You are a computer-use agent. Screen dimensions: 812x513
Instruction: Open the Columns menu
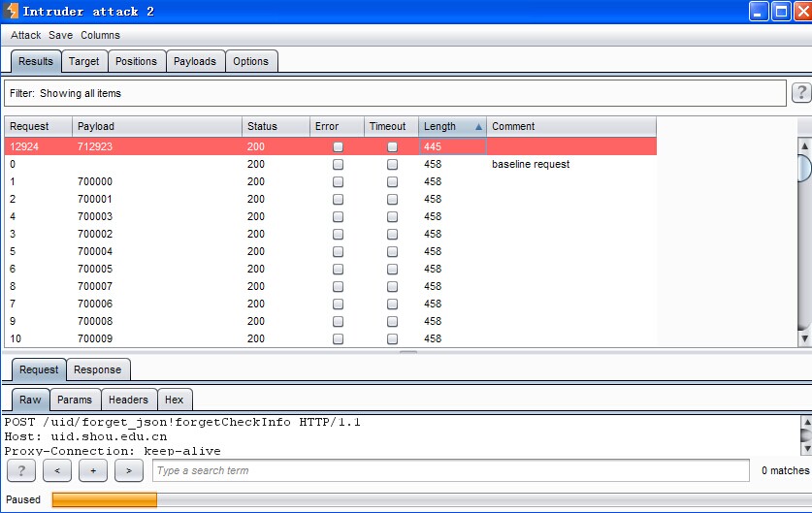coord(100,35)
